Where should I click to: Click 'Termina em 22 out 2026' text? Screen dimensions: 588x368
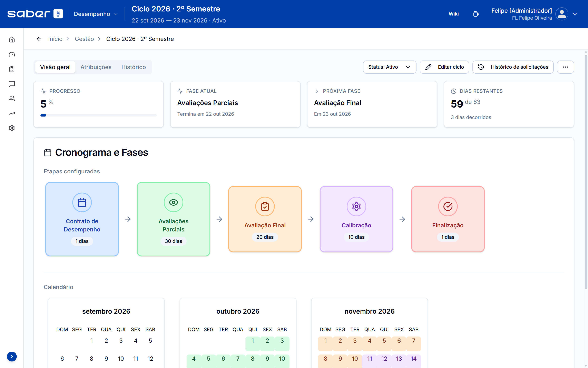coord(206,114)
